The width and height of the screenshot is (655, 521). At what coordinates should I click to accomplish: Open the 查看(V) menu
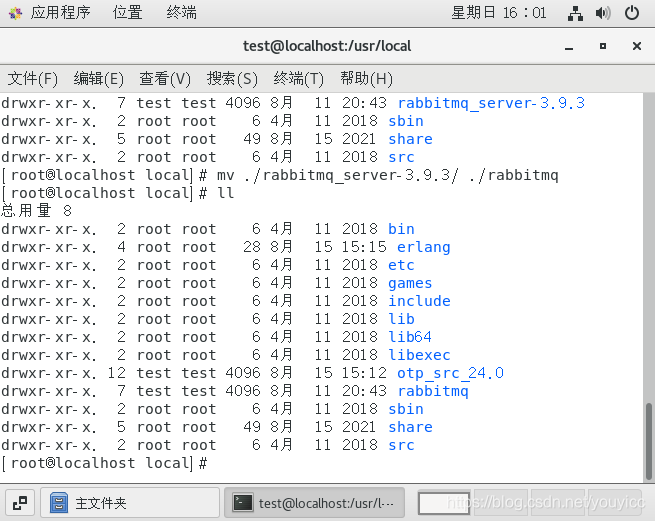pyautogui.click(x=165, y=79)
